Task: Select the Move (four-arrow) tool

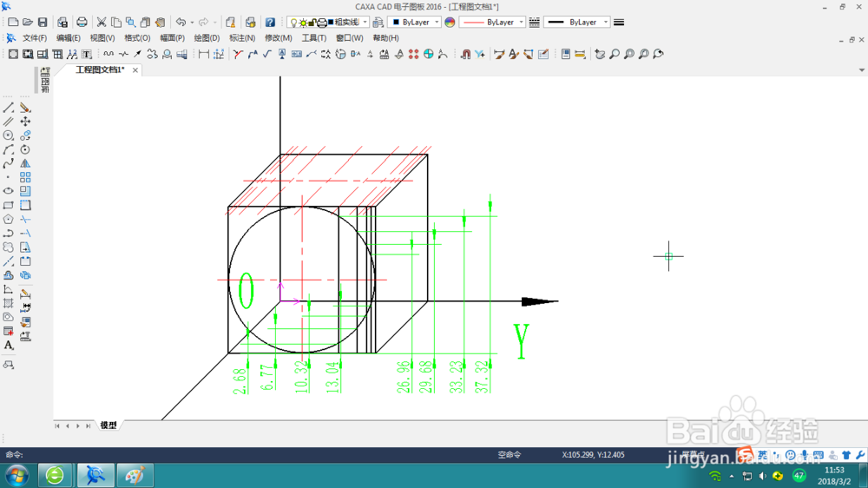Action: click(x=25, y=122)
